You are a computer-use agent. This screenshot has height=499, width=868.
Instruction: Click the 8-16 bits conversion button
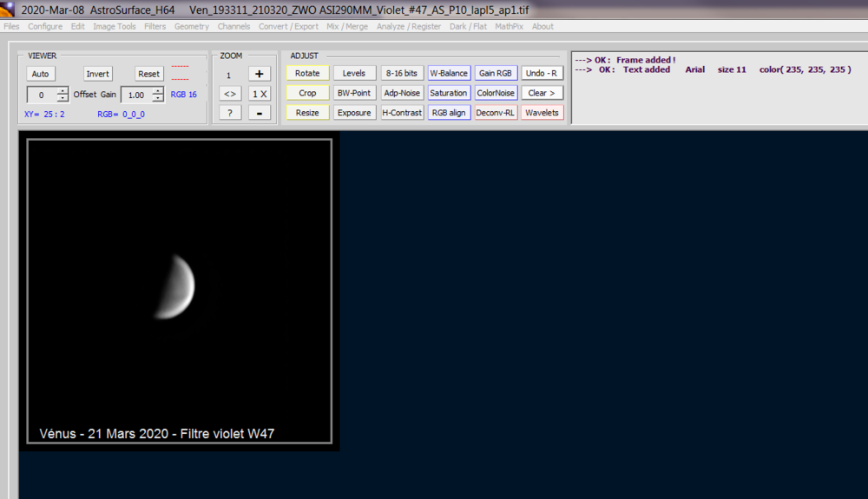402,73
